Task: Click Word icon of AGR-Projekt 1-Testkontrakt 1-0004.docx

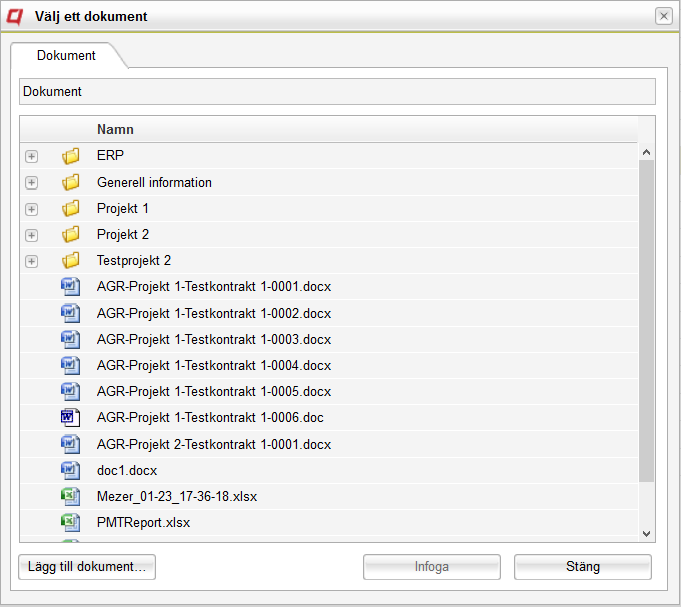Action: click(x=70, y=365)
